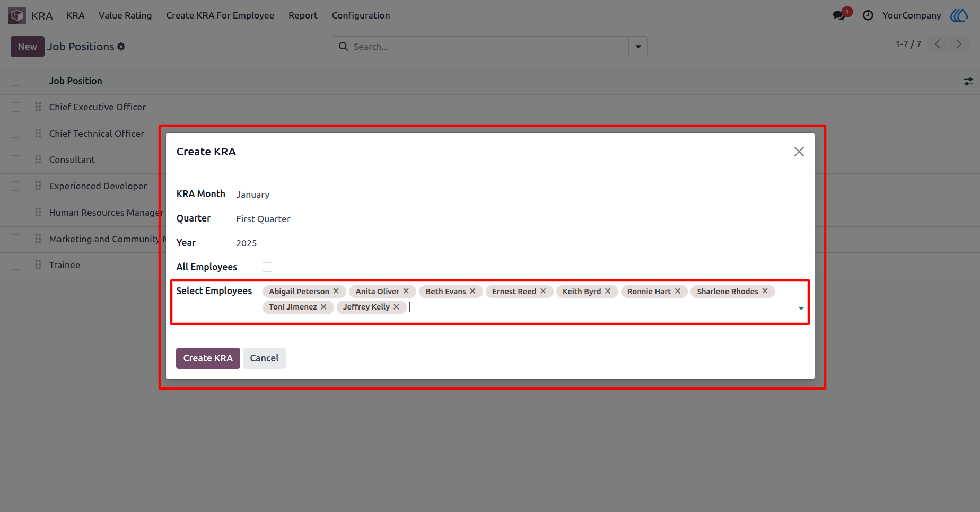980x512 pixels.
Task: Open the search options dropdown toggle
Action: (638, 47)
